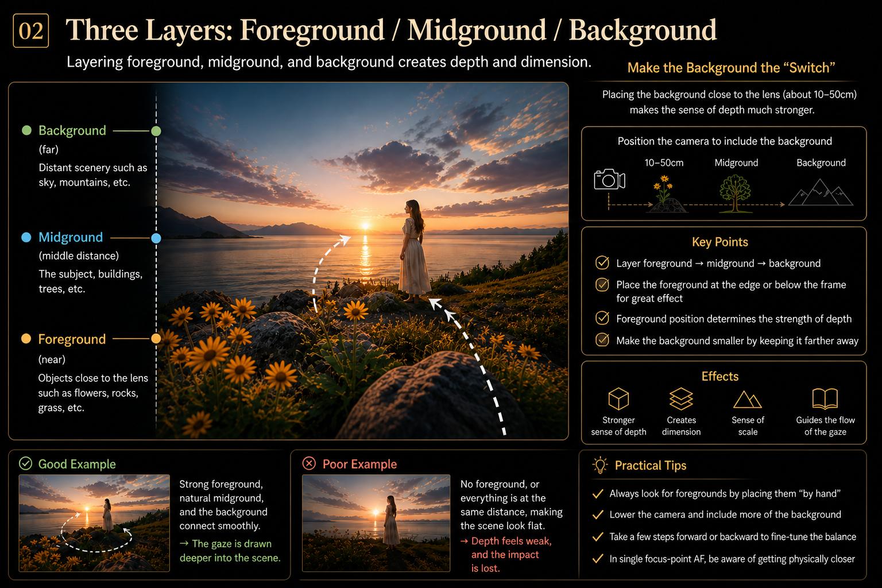This screenshot has width=882, height=588.
Task: Click the orange bullet left of Foreground label
Action: 26,339
